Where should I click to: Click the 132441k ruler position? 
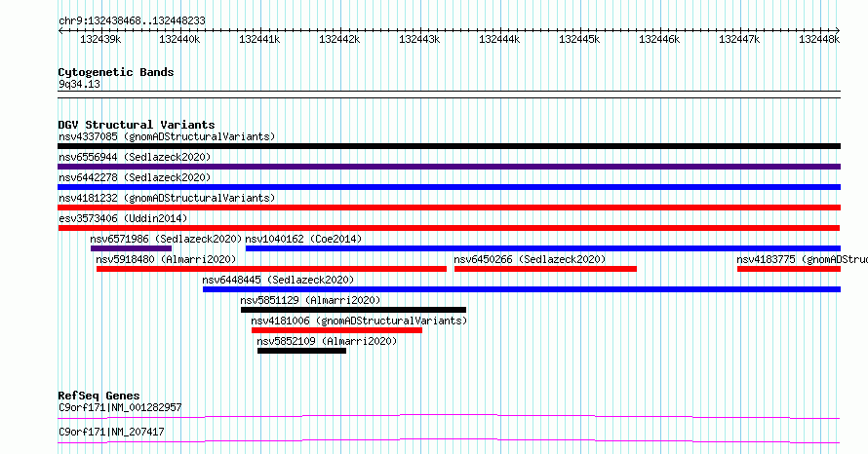point(259,39)
